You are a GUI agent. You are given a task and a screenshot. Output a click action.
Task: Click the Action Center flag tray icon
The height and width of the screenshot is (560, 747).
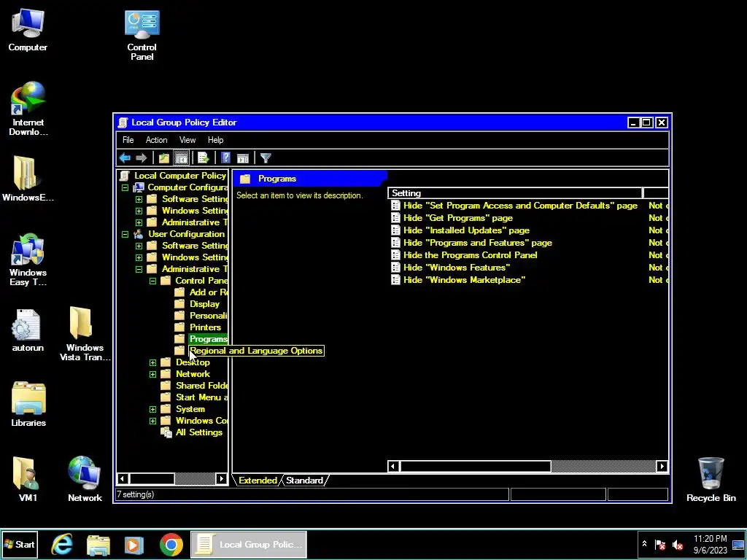pos(659,545)
